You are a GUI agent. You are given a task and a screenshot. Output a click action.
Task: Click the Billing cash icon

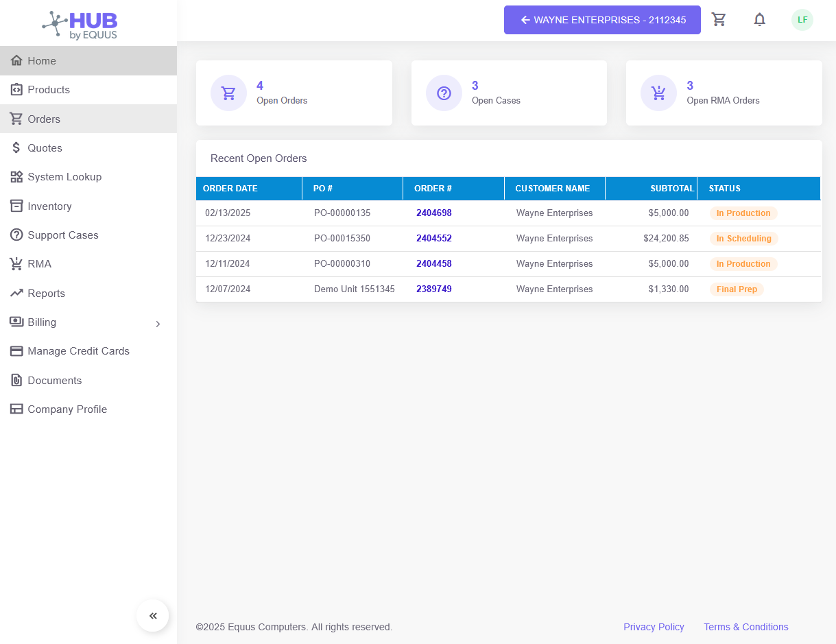(x=16, y=322)
